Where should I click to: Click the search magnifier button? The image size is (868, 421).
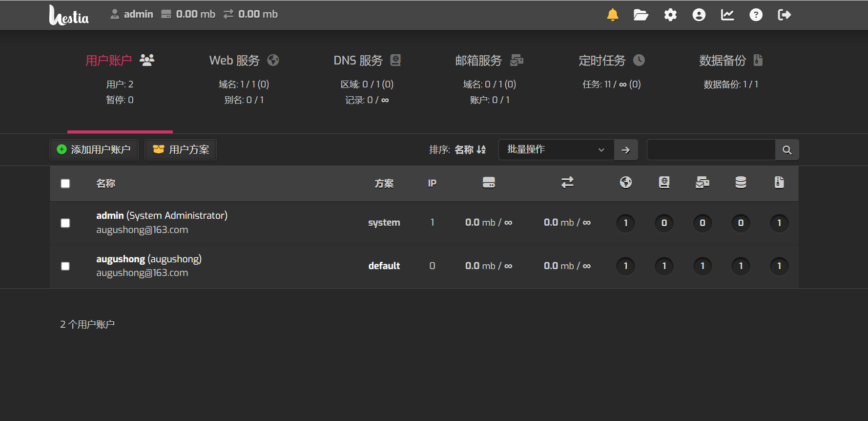[787, 150]
